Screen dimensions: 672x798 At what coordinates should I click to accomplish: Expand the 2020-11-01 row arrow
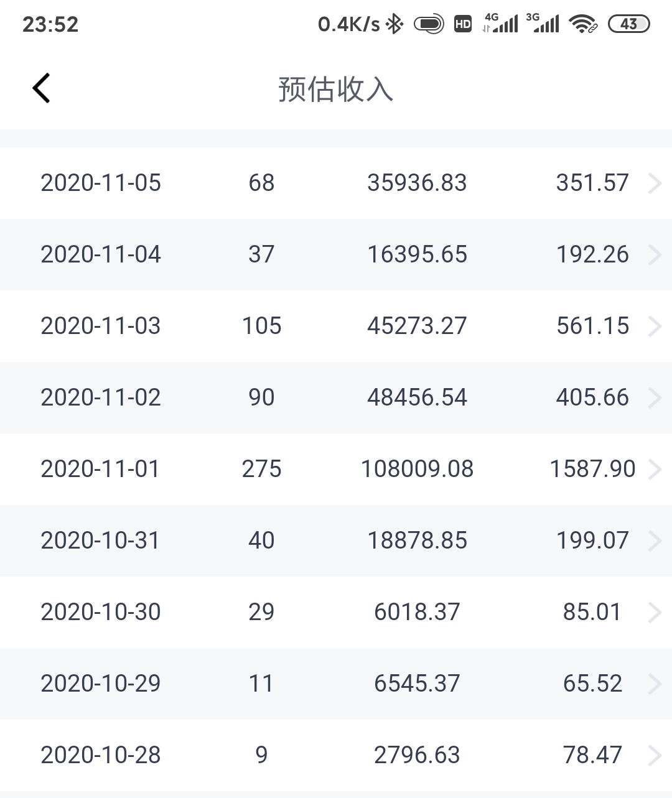tap(654, 470)
